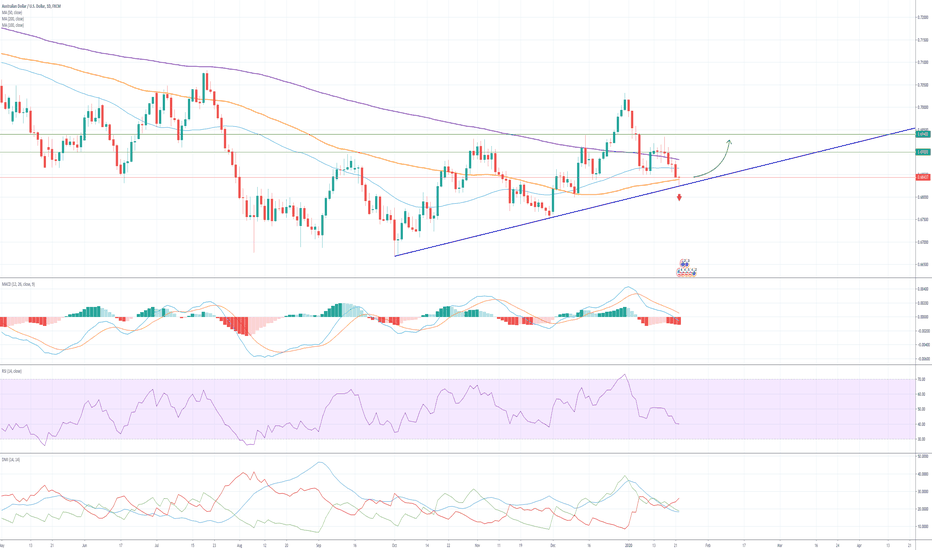Click the MACD (12, 26, close, 9) label
The width and height of the screenshot is (932, 550).
pyautogui.click(x=18, y=284)
